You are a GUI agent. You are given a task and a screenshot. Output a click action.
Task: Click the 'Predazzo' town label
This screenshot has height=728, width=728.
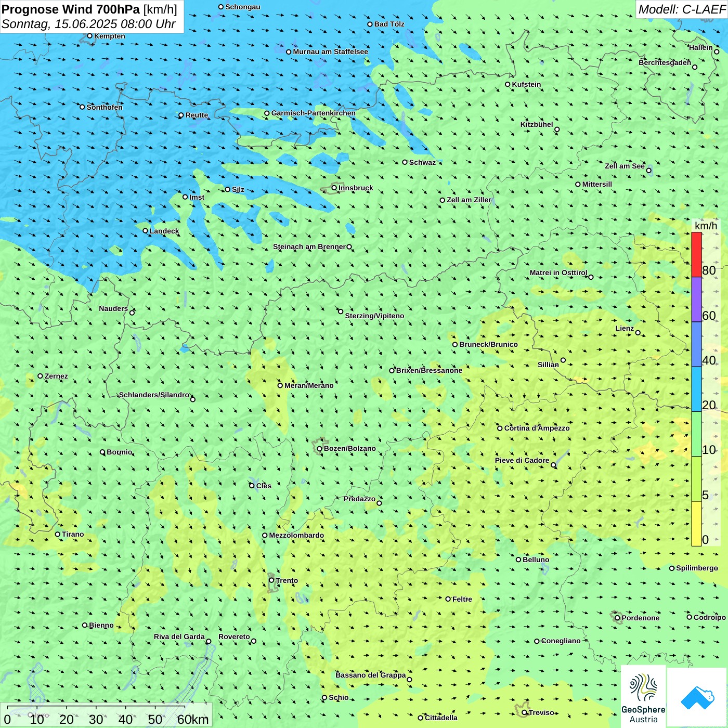(x=359, y=499)
